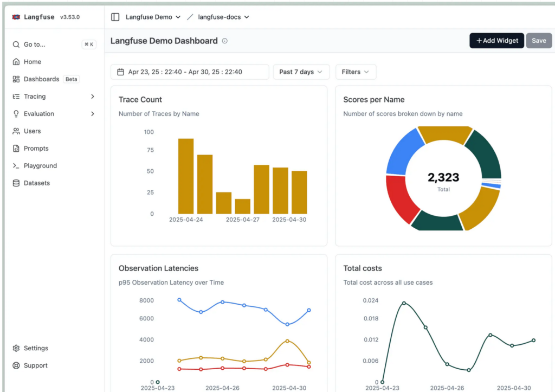Viewport: 555px width, 392px height.
Task: Click the date range picker field
Action: (x=190, y=72)
